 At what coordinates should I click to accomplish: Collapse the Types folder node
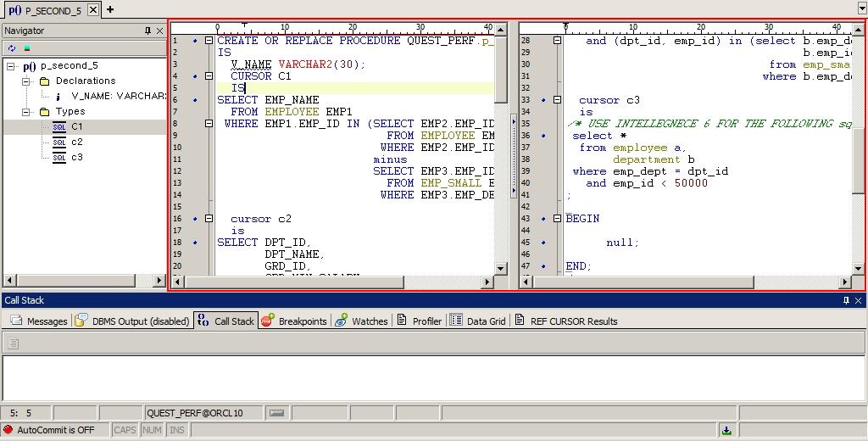pos(26,112)
